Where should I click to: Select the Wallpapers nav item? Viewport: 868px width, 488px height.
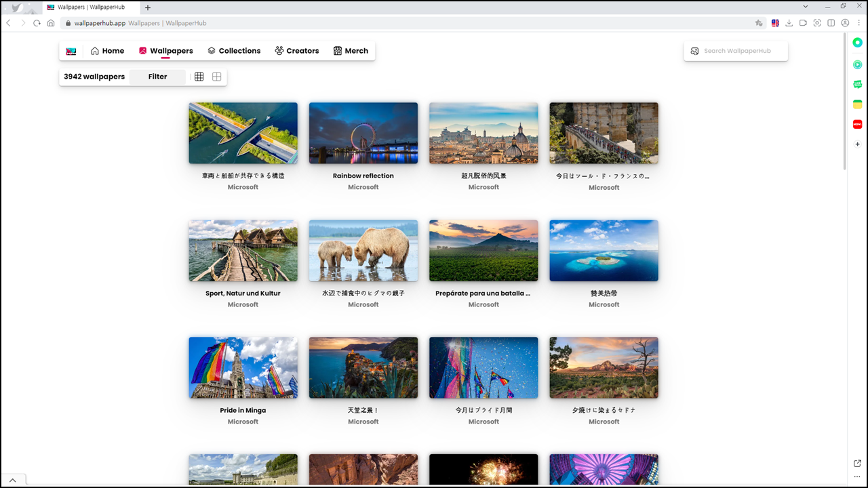click(165, 51)
